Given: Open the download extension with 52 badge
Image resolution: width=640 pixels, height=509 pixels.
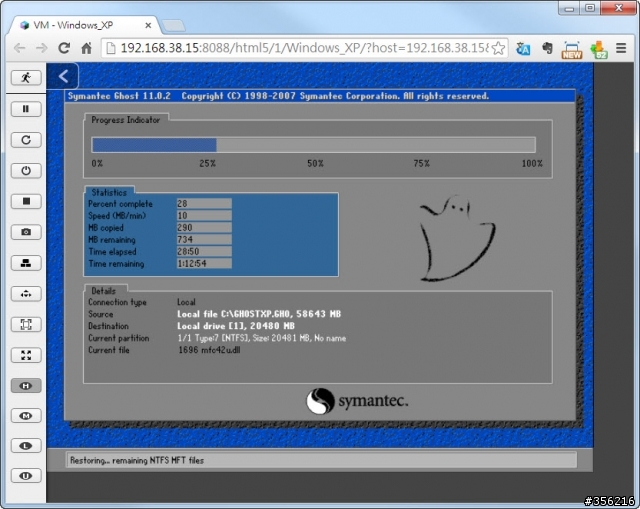Looking at the screenshot, I should click(598, 50).
